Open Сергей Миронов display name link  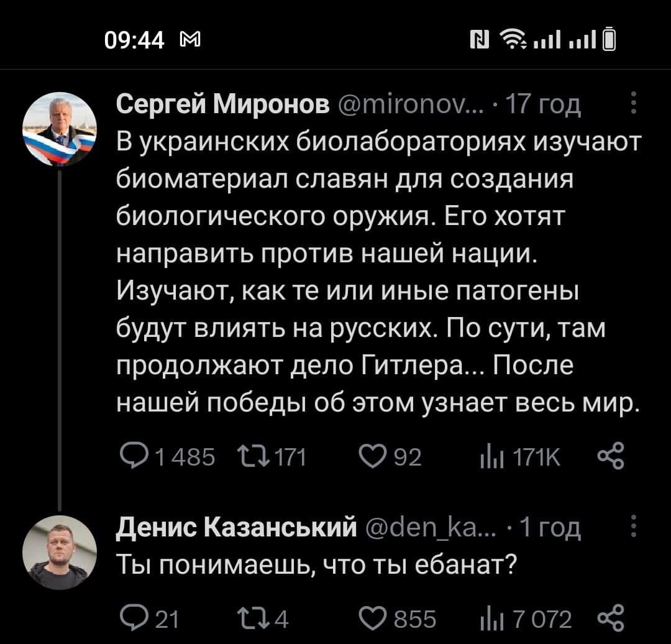pos(223,105)
